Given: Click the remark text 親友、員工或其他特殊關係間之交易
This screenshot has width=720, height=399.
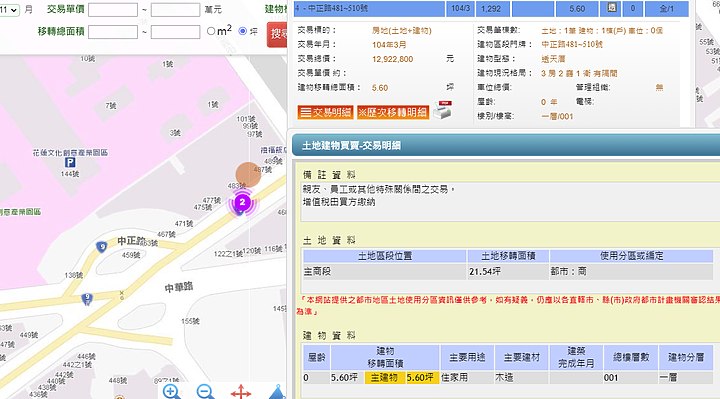Looking at the screenshot, I should click(379, 189).
